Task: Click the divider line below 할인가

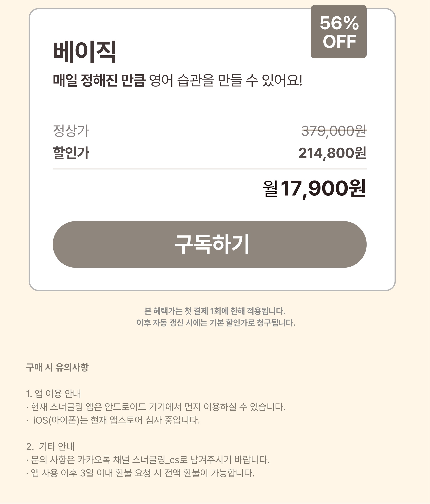Action: [210, 169]
